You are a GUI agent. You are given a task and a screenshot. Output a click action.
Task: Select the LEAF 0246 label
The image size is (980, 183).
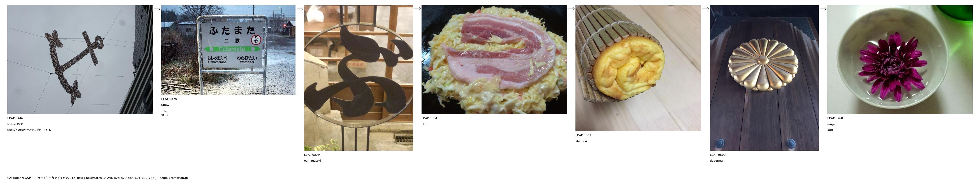tap(15, 118)
